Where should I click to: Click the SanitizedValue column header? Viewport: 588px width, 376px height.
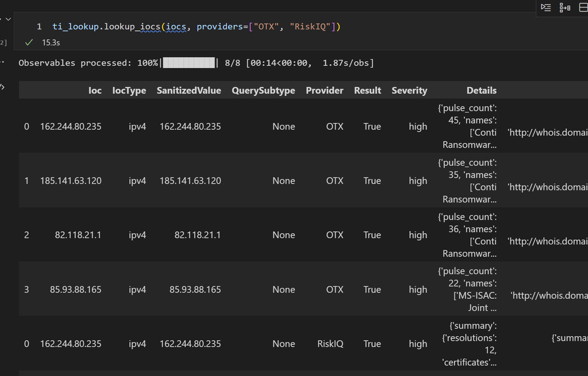click(189, 90)
